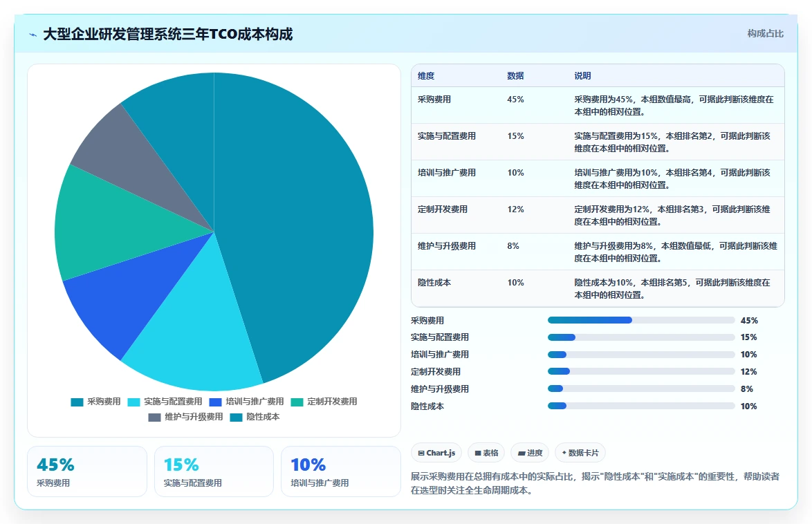Click the summary paragraph starting 展示采购费用
The image size is (812, 524).
[x=595, y=483]
